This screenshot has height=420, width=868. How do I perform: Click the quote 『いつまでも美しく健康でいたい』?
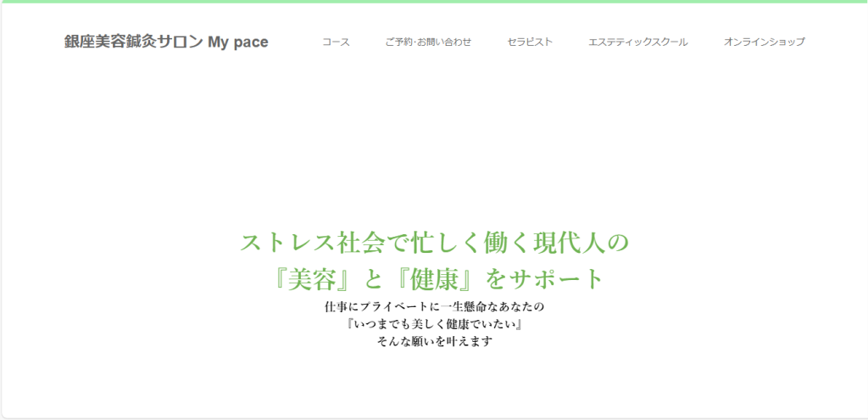pyautogui.click(x=434, y=324)
